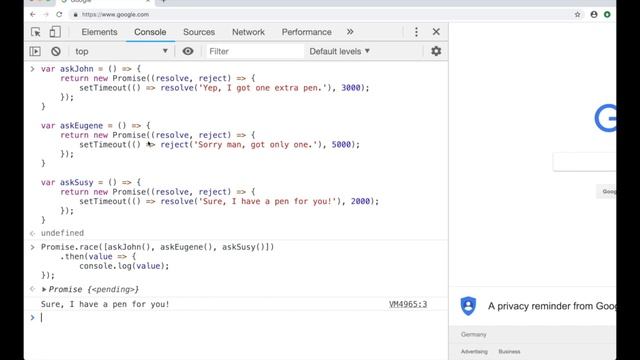Viewport: 640px width, 360px height.
Task: Click the Promise.race code line
Action: pos(158,247)
